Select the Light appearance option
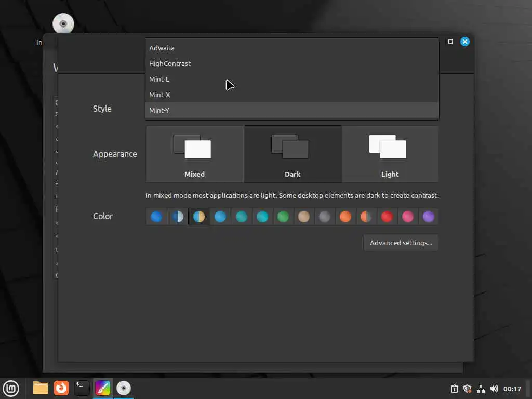Screen dimensions: 532x399 390,154
